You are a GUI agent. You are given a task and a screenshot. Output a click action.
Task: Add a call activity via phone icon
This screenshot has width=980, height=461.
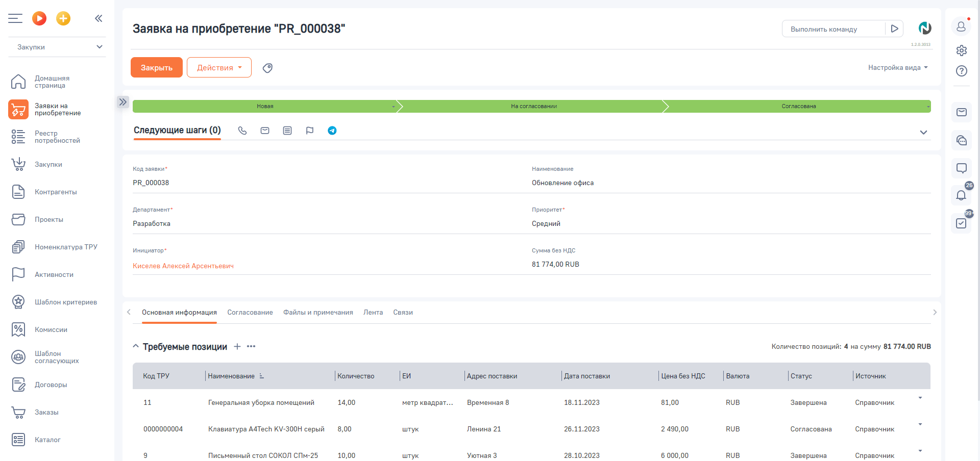pos(242,131)
